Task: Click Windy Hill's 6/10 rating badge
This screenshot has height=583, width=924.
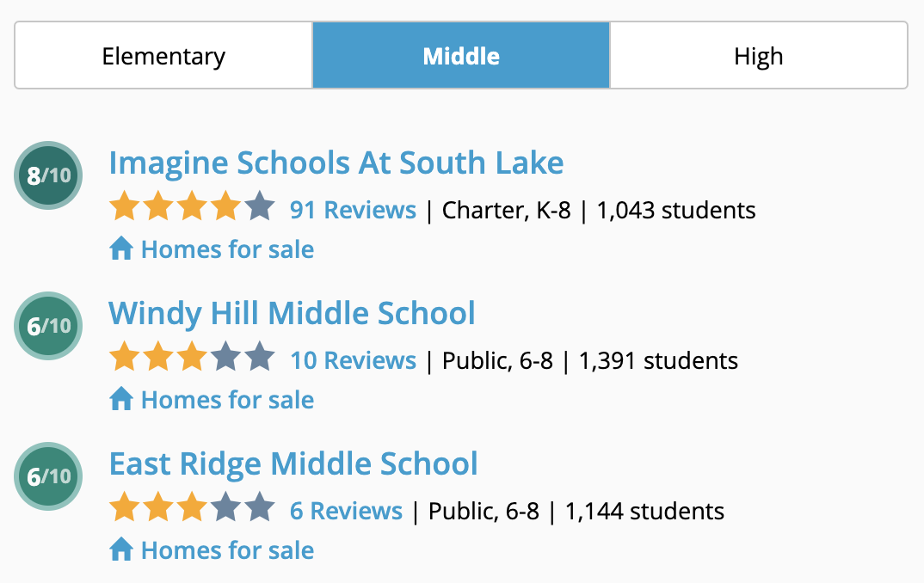Action: pos(48,326)
